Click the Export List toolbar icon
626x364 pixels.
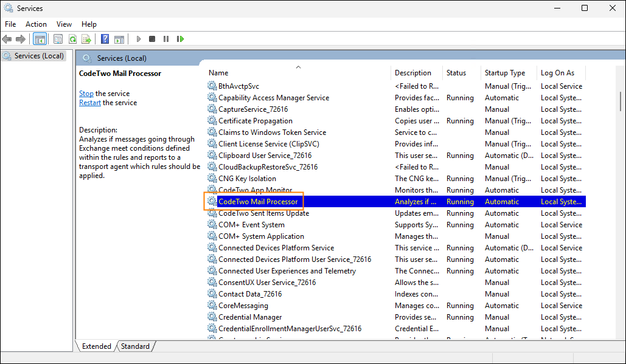click(86, 39)
